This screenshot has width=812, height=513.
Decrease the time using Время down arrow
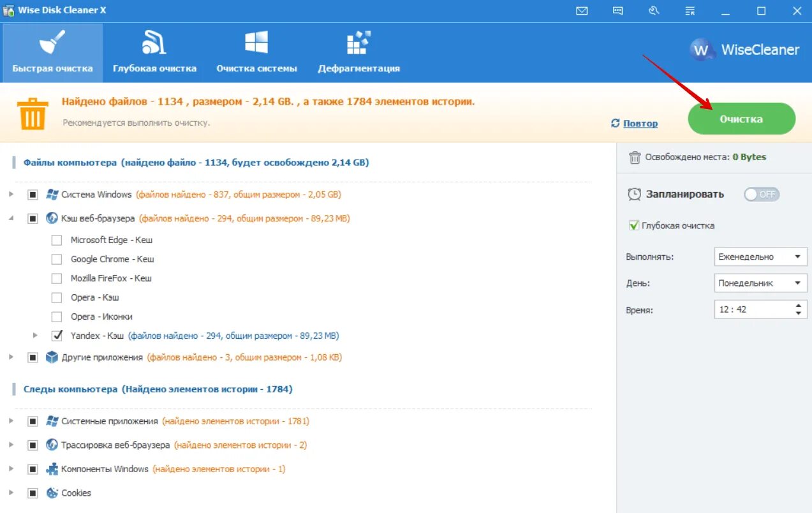[x=799, y=313]
